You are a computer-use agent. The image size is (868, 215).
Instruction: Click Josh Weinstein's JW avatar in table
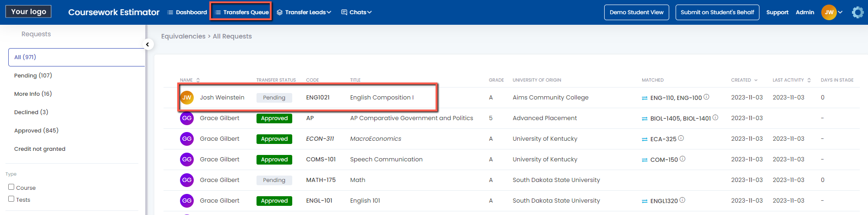(187, 98)
